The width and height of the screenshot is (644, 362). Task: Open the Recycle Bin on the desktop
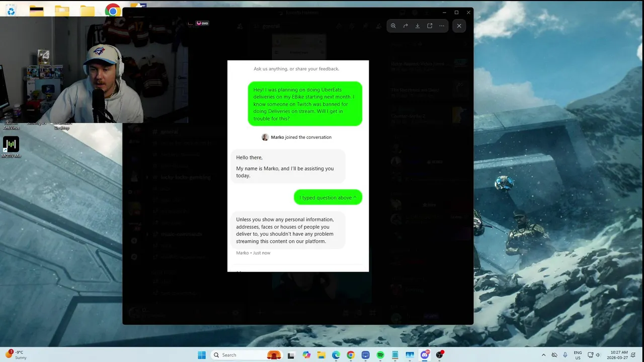[x=11, y=10]
